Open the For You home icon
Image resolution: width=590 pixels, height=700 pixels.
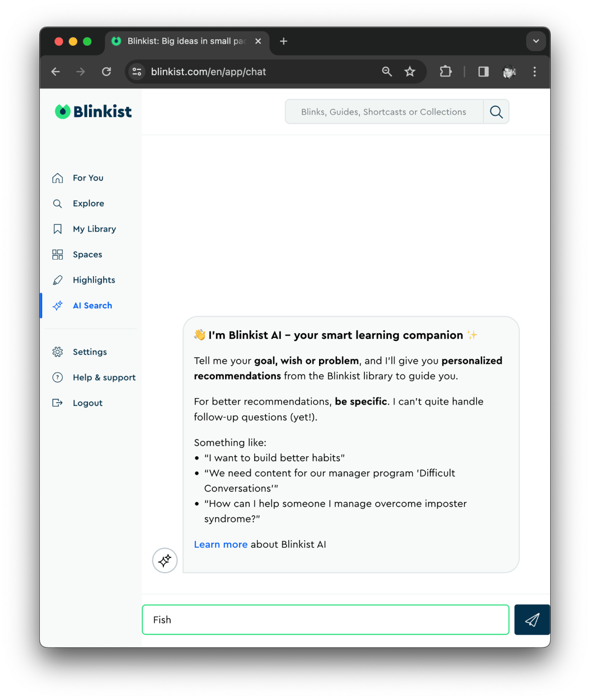pos(58,178)
